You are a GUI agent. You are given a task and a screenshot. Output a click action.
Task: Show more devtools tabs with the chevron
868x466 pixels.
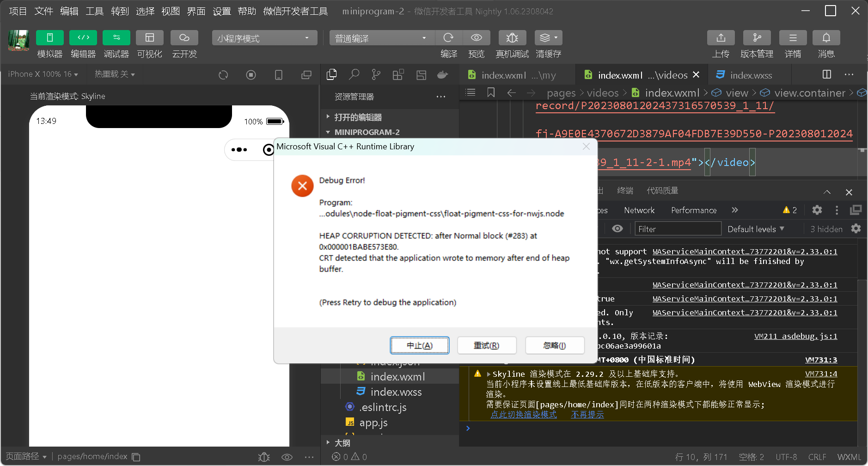click(x=735, y=210)
